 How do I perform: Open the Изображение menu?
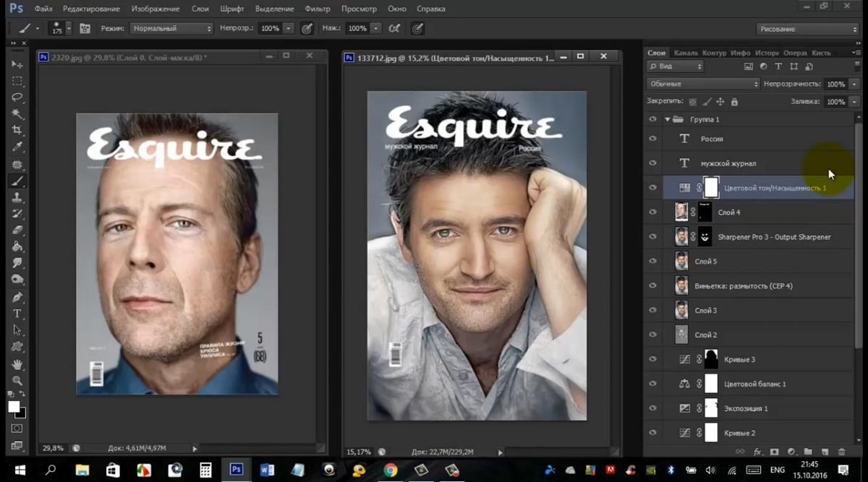156,9
